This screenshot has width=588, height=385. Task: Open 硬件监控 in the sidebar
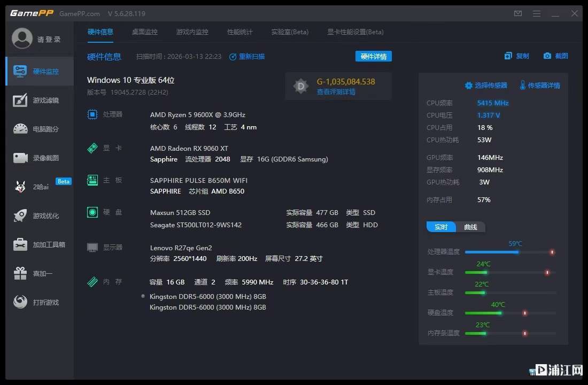[40, 71]
